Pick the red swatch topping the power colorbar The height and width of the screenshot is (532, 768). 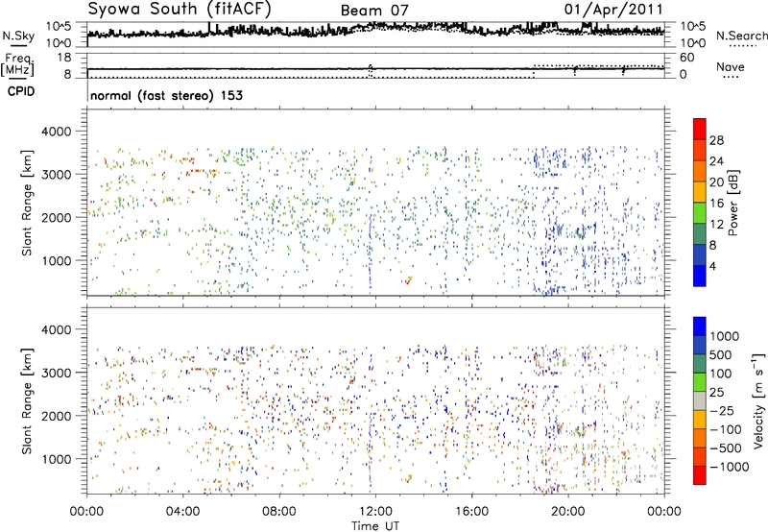(x=700, y=129)
